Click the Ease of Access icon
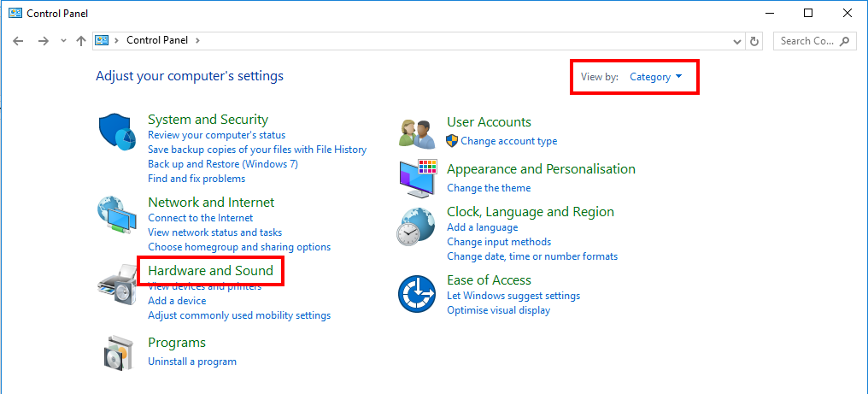The image size is (868, 394). point(418,295)
